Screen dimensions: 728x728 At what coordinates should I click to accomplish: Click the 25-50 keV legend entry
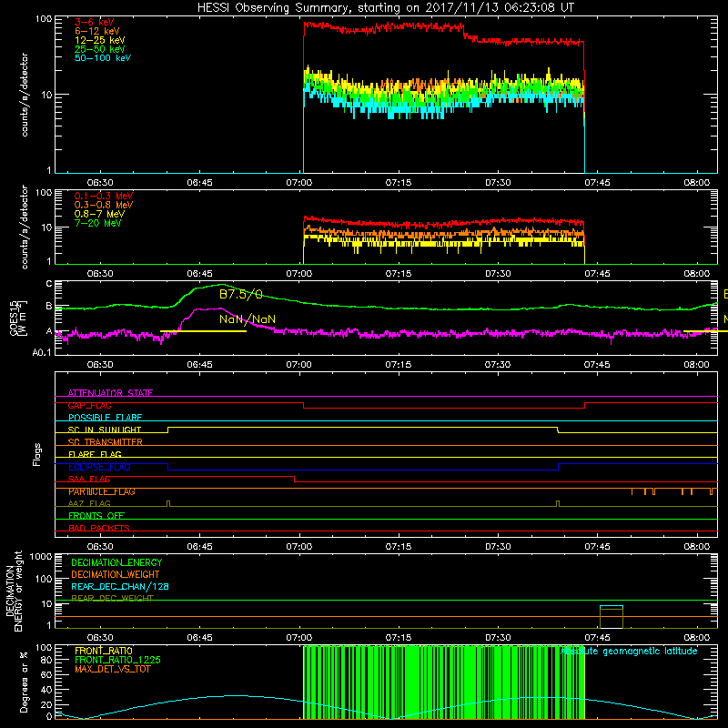pos(99,49)
